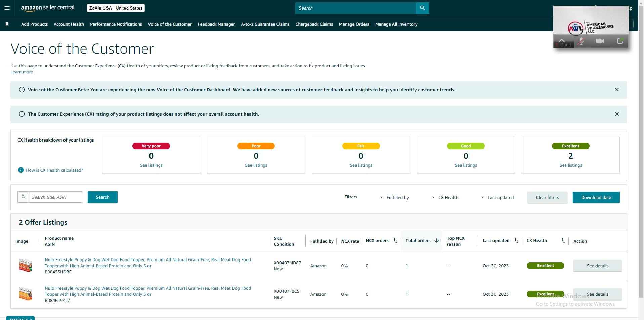See details for SKU X00407MD87 listing
This screenshot has width=644, height=320.
[597, 266]
